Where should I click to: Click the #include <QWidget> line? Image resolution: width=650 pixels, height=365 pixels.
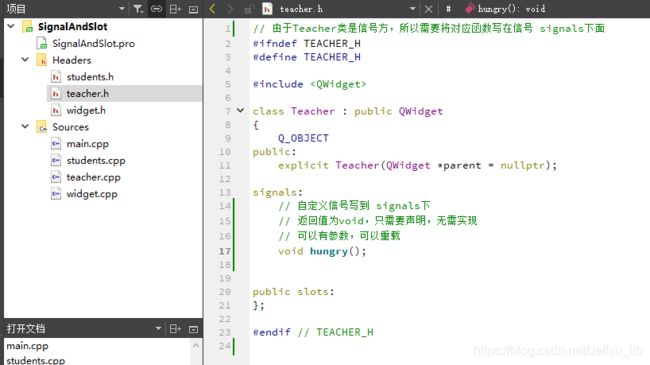click(310, 84)
